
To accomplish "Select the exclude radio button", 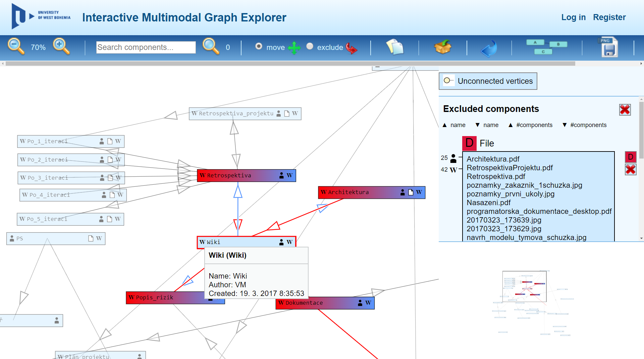I will pos(310,46).
